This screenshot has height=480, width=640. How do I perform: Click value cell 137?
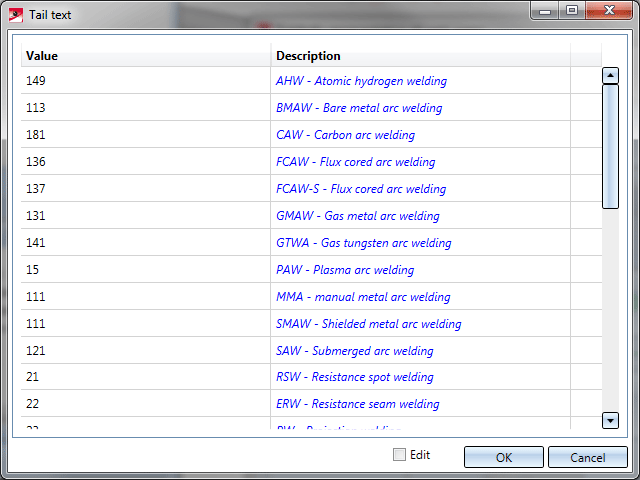pyautogui.click(x=146, y=188)
